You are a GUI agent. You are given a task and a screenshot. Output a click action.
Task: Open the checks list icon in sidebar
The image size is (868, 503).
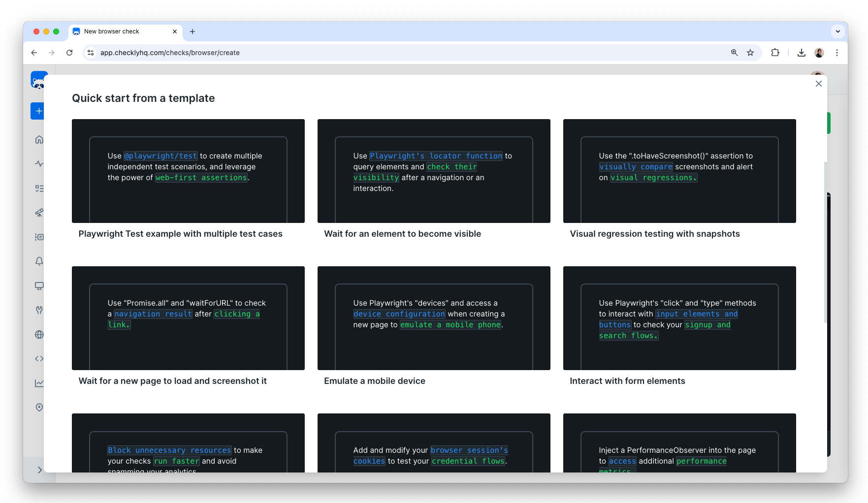coord(39,188)
